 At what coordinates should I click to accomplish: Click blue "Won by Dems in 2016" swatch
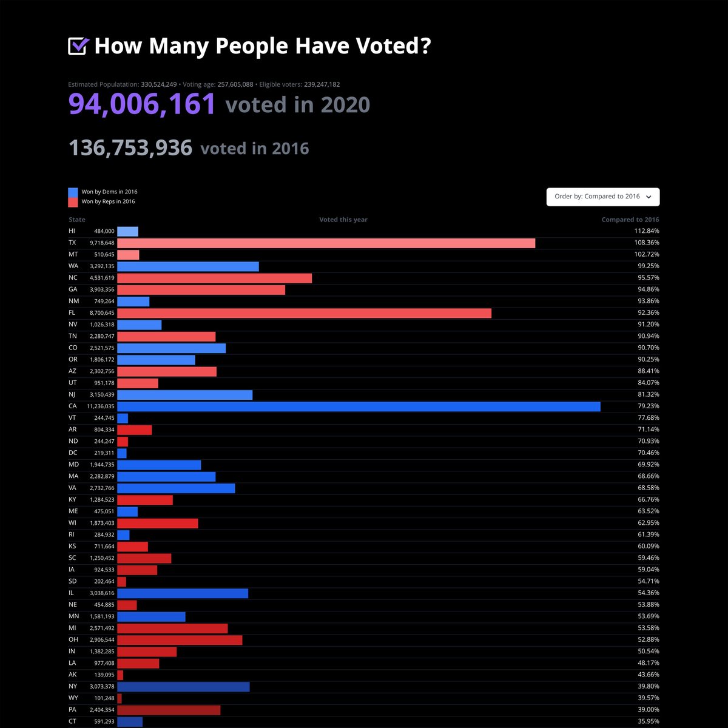point(73,192)
